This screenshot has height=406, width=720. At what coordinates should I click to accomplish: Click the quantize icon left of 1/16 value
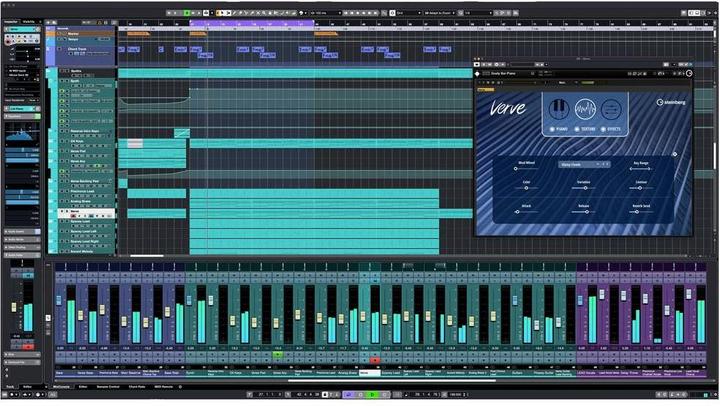(459, 13)
